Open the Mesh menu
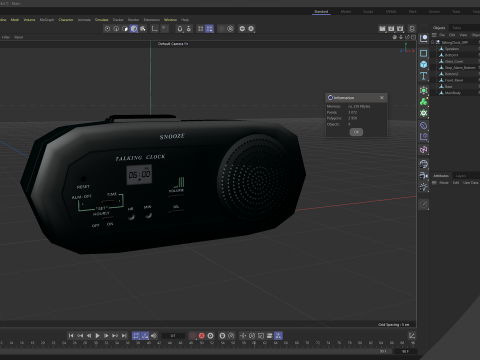This screenshot has width=480, height=360. point(15,20)
